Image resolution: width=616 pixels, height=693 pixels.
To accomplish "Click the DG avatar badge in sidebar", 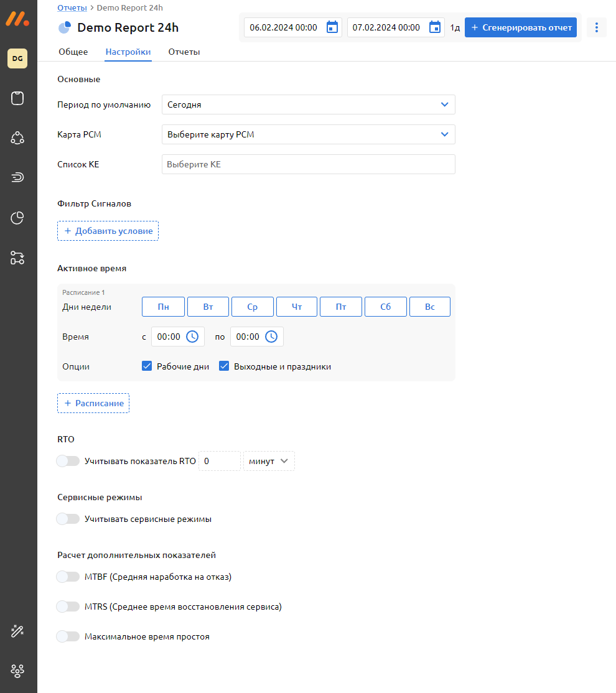I will [17, 58].
